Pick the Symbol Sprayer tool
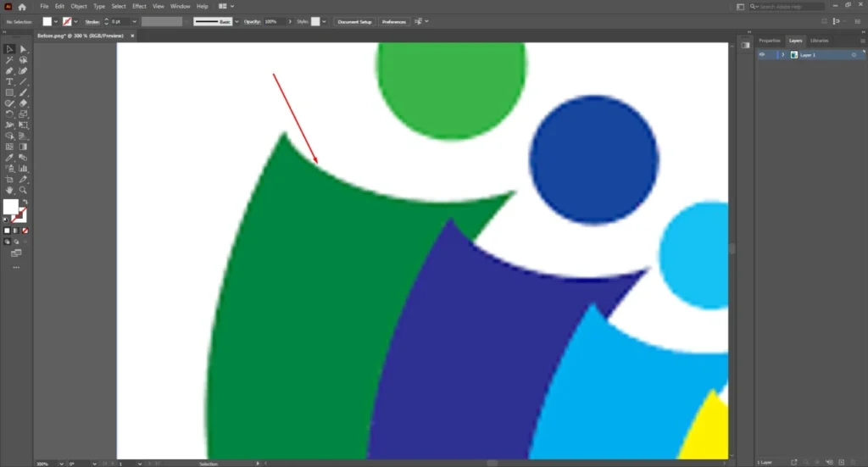 [9, 168]
